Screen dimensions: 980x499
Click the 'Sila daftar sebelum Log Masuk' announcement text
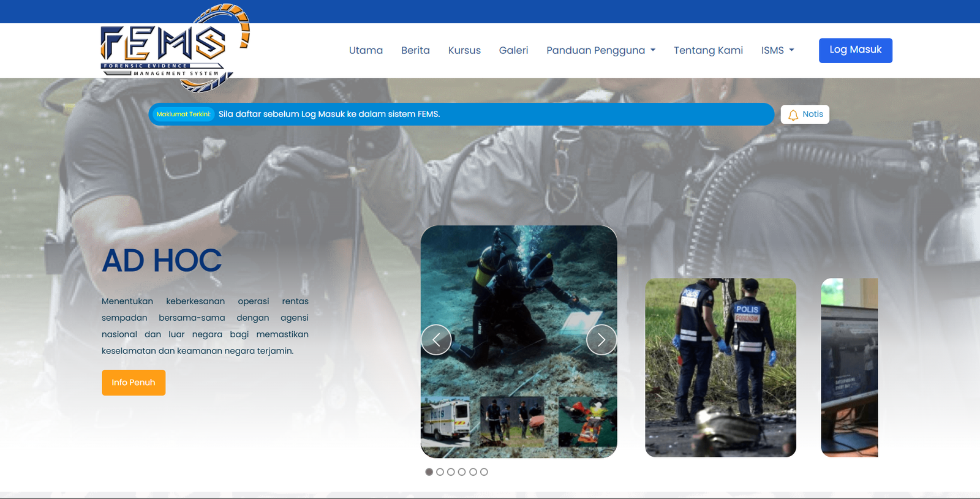pos(329,114)
